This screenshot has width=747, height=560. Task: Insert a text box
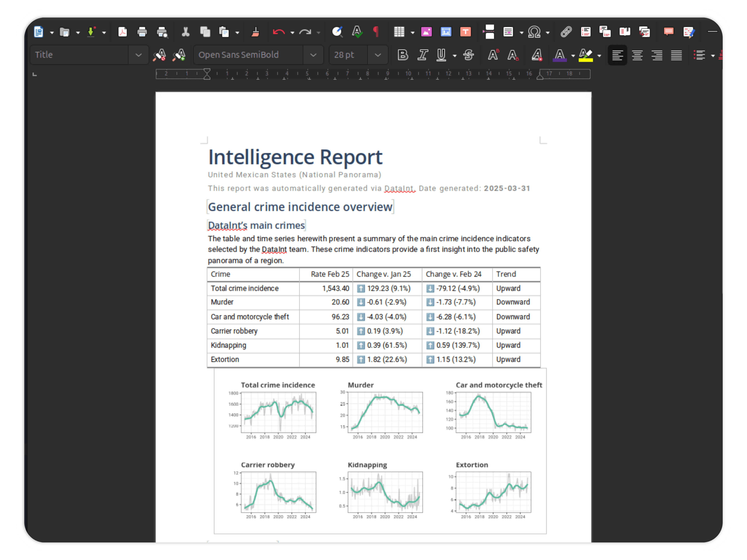point(465,32)
